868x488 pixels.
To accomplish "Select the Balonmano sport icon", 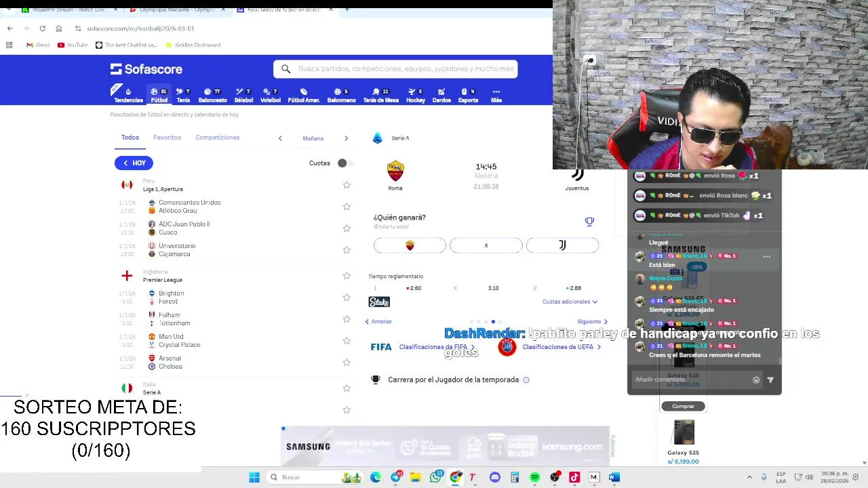I will pyautogui.click(x=341, y=95).
